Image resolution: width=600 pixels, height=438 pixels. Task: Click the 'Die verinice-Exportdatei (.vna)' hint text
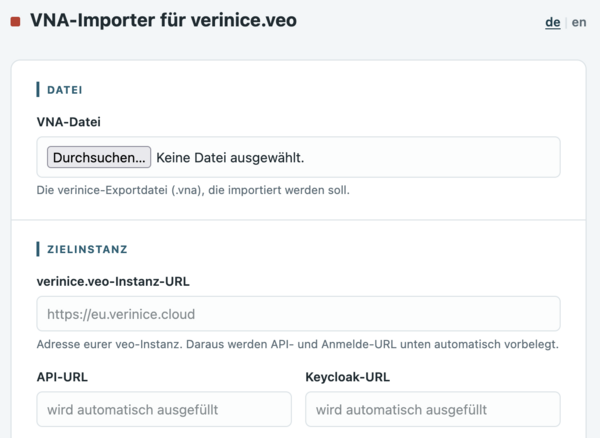(x=193, y=190)
